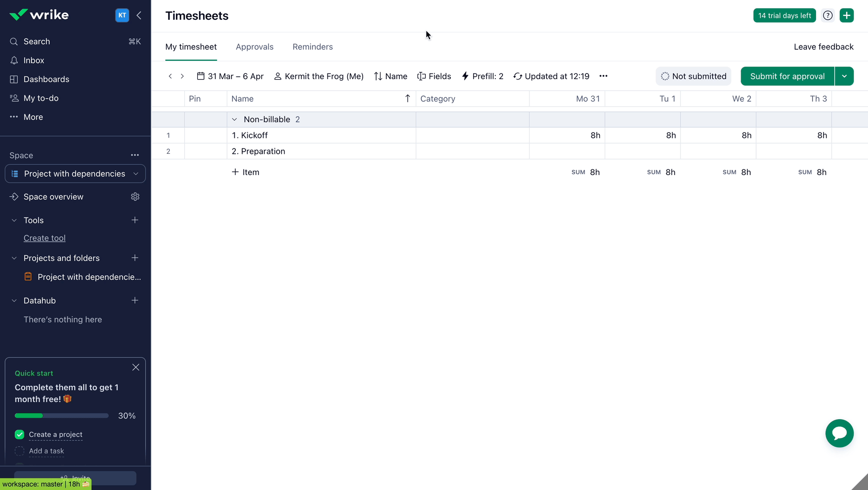This screenshot has height=490, width=868.
Task: Switch to the Approvals tab
Action: pos(255,47)
